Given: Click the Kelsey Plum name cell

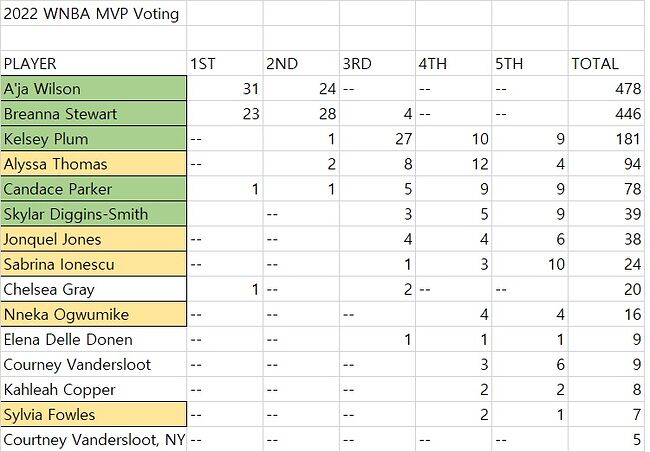Looking at the screenshot, I should [93, 138].
